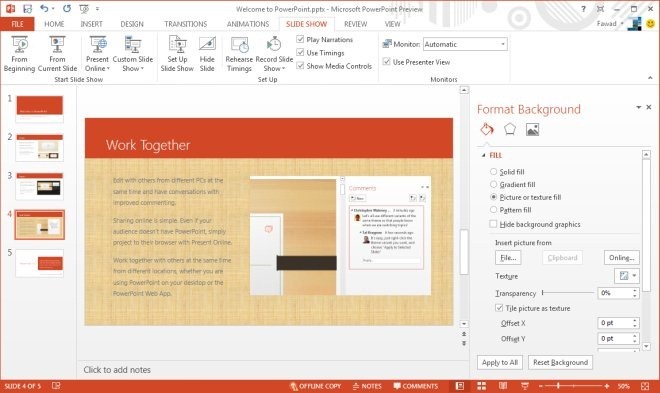Click the Transparency slider

coord(568,292)
